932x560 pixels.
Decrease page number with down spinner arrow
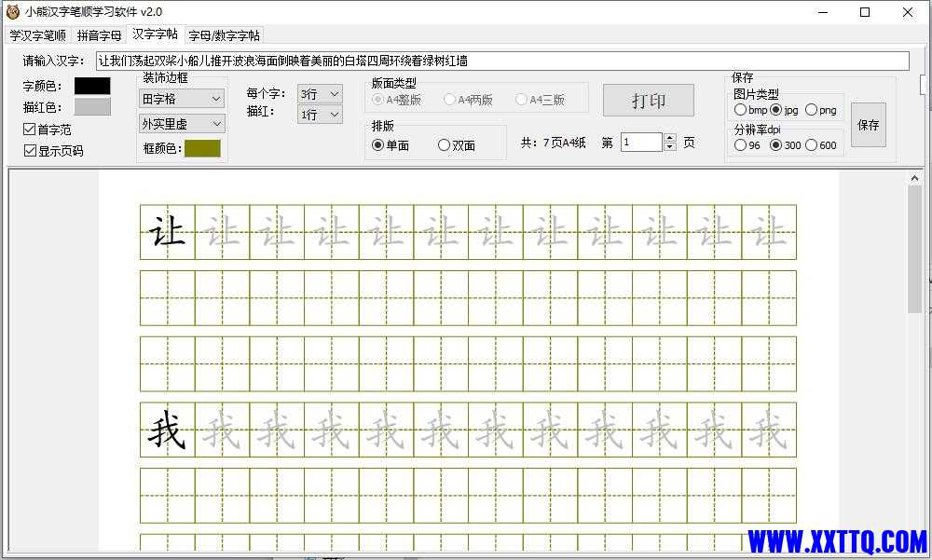click(670, 146)
